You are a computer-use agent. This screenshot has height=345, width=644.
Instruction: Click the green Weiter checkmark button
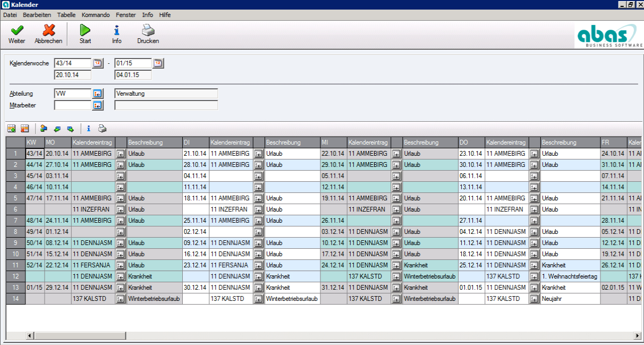coord(16,34)
